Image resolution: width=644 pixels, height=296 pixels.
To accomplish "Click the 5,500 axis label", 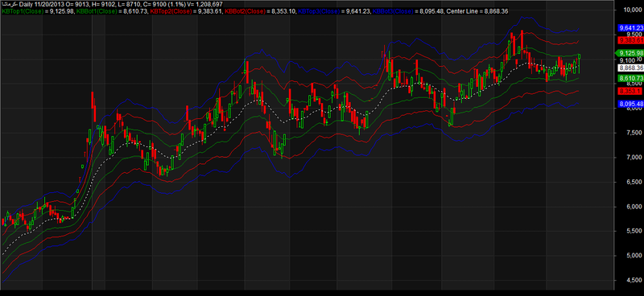I will click(634, 231).
